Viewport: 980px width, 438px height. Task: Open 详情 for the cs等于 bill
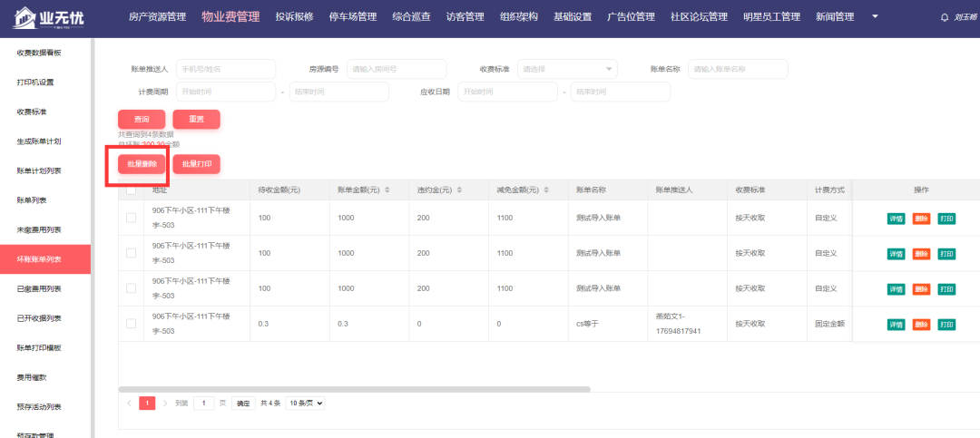896,325
